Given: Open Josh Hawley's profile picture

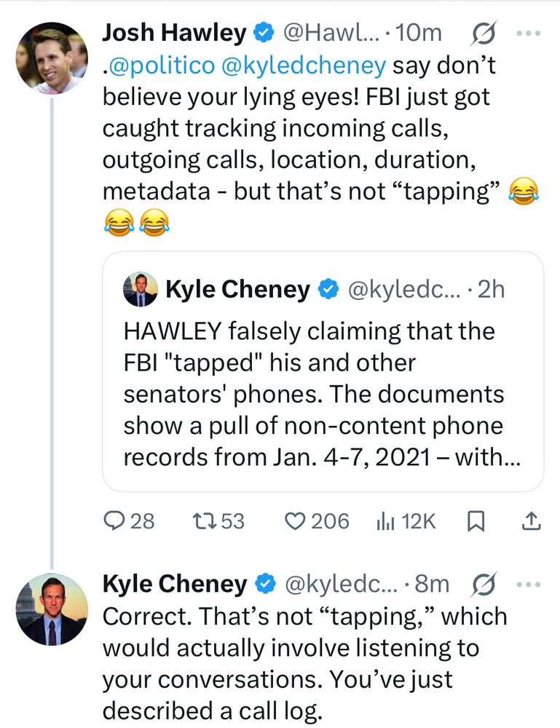Looking at the screenshot, I should [x=52, y=58].
